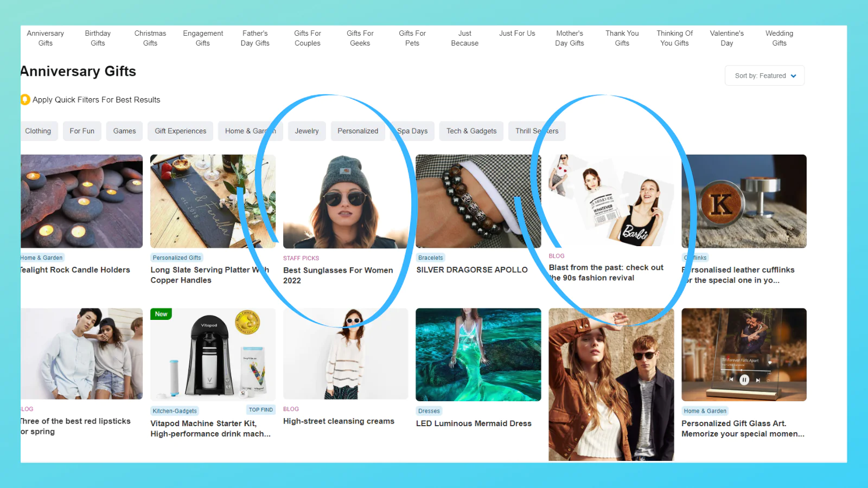
Task: Click the Bracelets category tag
Action: 431,258
